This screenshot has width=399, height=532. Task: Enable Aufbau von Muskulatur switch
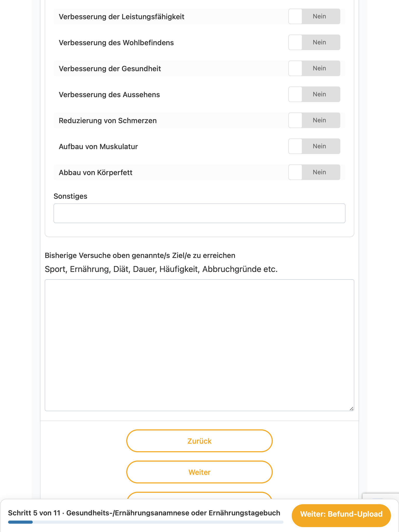pyautogui.click(x=314, y=146)
